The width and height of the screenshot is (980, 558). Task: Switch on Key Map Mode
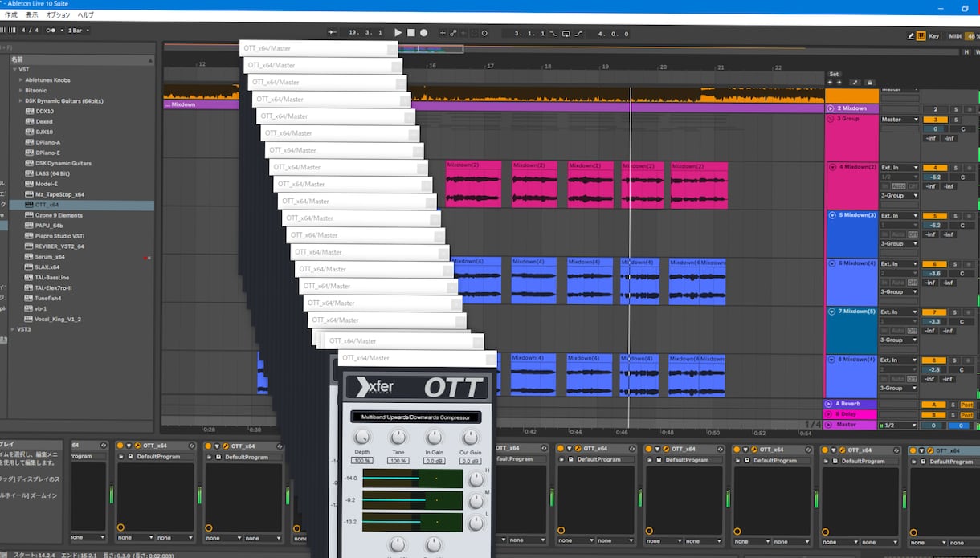click(x=933, y=35)
